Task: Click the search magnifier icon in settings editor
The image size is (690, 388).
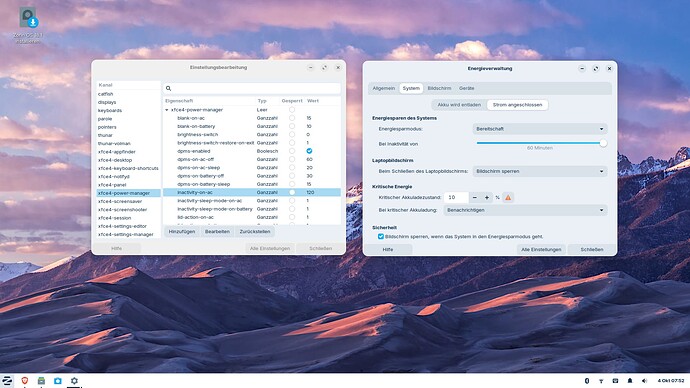Action: pos(169,88)
